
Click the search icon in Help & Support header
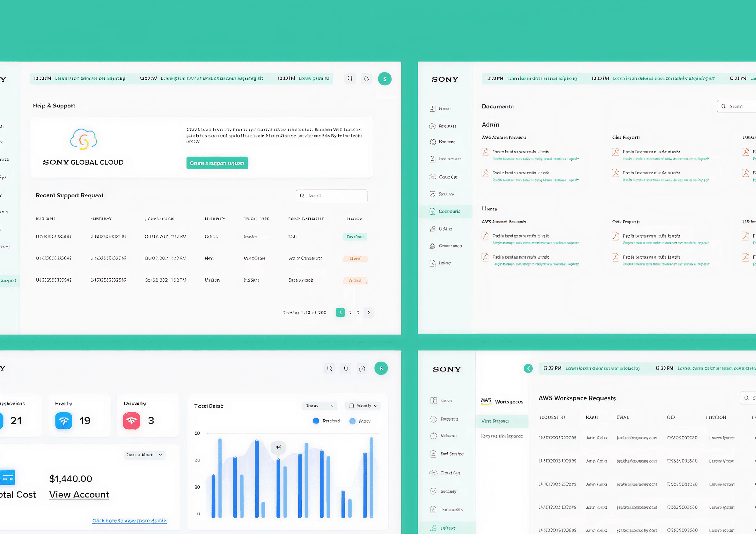(350, 78)
